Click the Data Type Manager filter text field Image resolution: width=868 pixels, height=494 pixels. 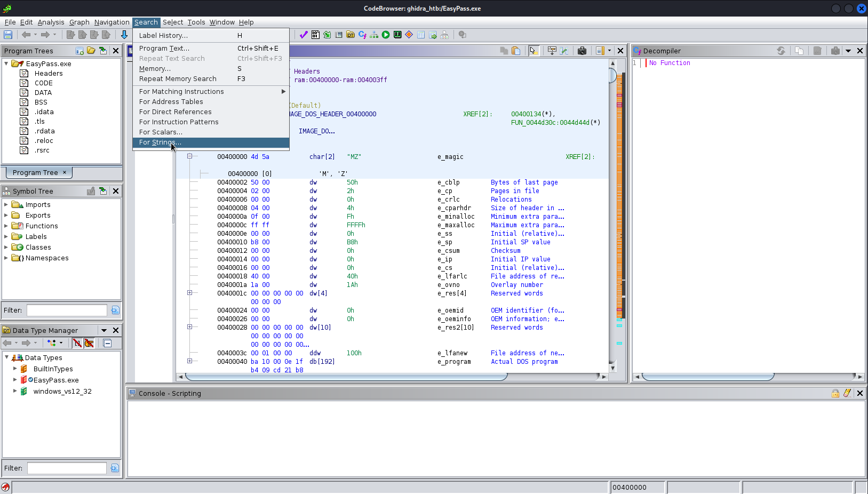[x=67, y=468]
